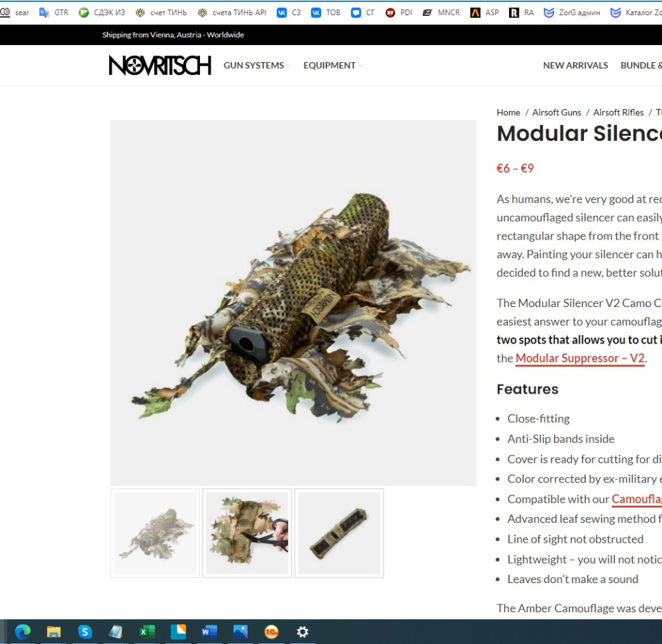Image resolution: width=662 pixels, height=644 pixels.
Task: Open the RA bookmark
Action: coord(522,13)
